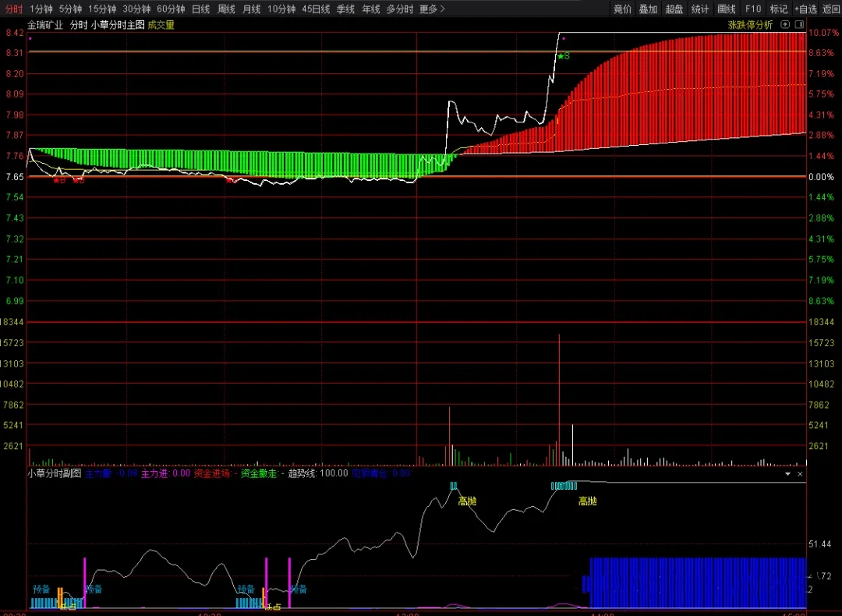842x616 pixels.
Task: Add stock via +自选 button
Action: [x=805, y=9]
